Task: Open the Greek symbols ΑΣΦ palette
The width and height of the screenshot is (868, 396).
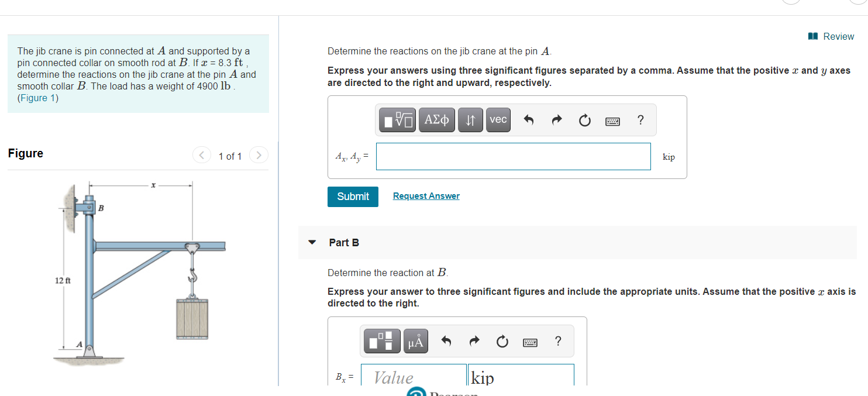Action: pos(437,120)
